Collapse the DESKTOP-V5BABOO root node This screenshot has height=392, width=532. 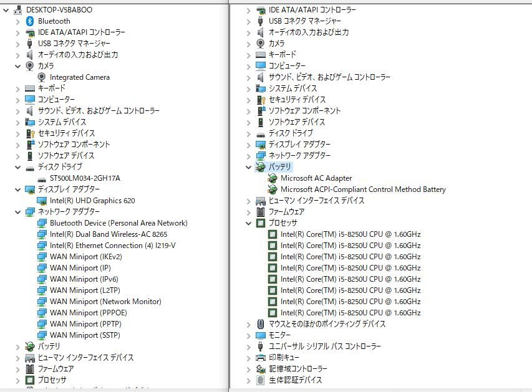pos(6,10)
